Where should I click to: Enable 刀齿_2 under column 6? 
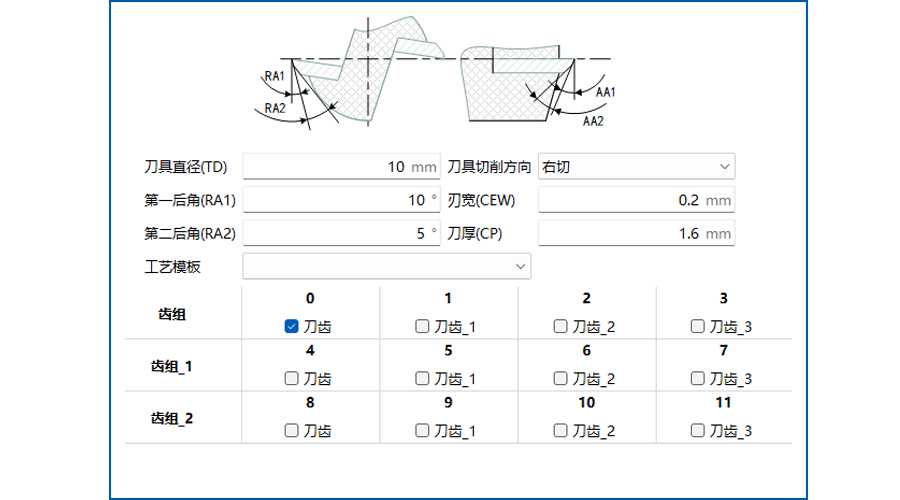click(x=560, y=378)
